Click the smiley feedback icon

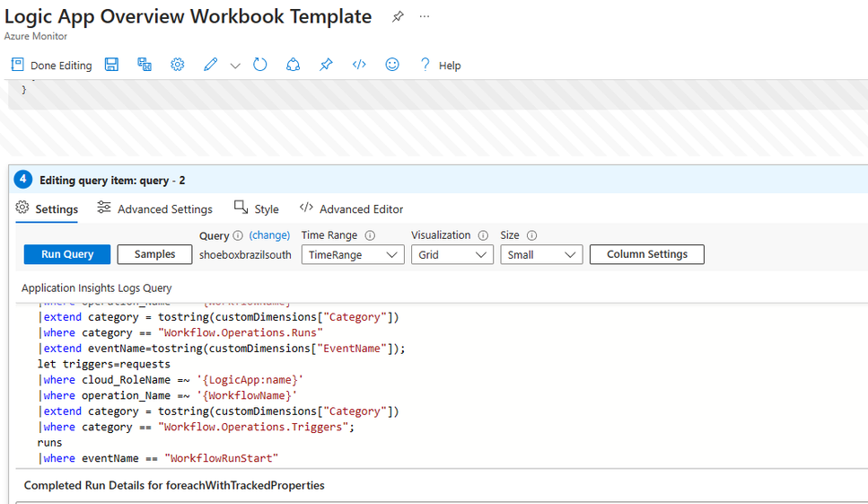point(392,65)
